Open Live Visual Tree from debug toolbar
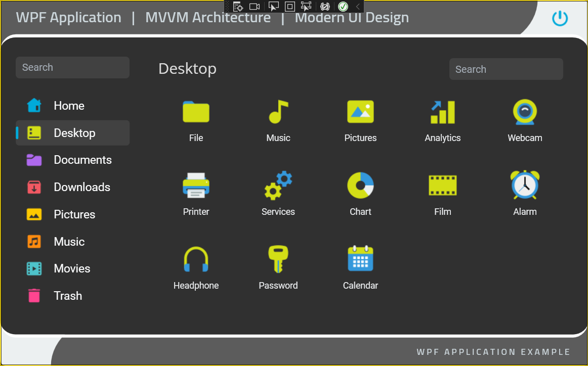 tap(238, 7)
